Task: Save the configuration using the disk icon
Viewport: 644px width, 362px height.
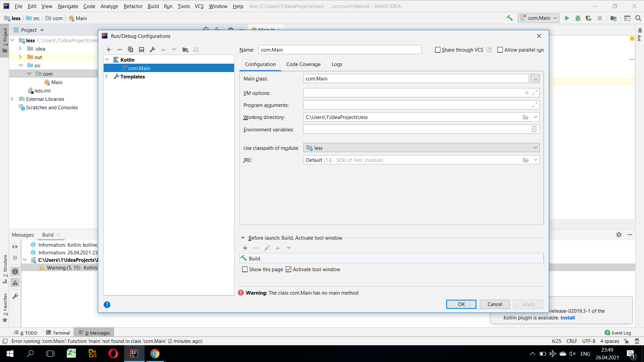Action: click(142, 50)
